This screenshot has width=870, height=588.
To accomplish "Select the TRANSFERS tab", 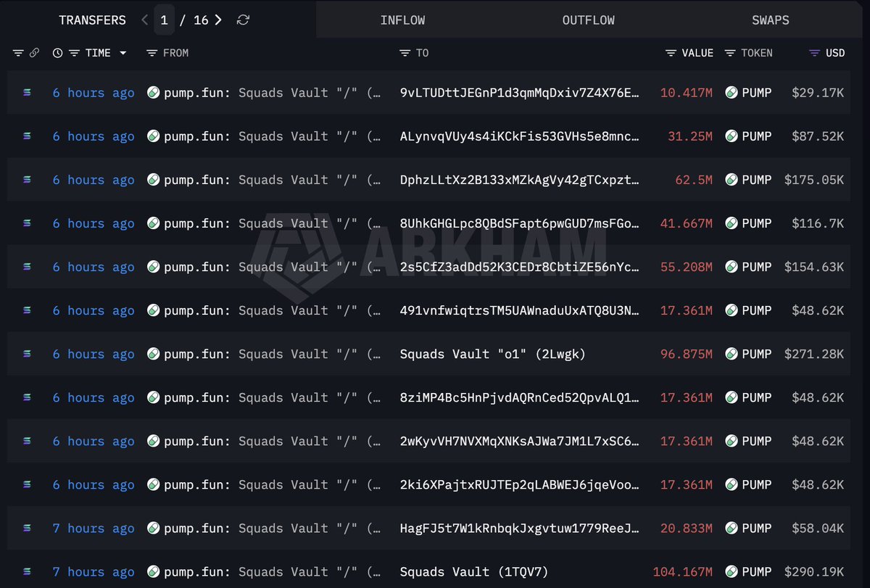I will pyautogui.click(x=92, y=20).
